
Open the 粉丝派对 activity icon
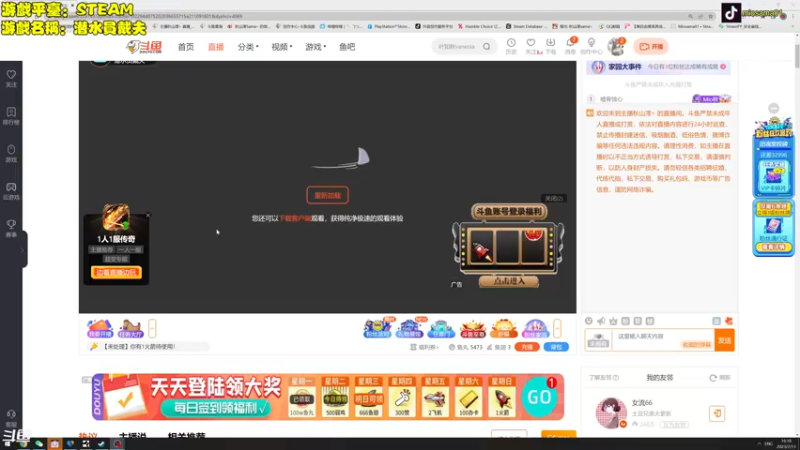point(378,329)
